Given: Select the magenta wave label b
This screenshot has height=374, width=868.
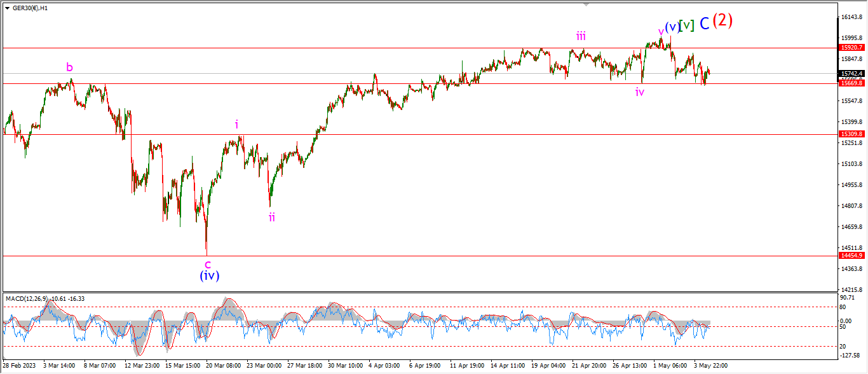Looking at the screenshot, I should 69,67.
